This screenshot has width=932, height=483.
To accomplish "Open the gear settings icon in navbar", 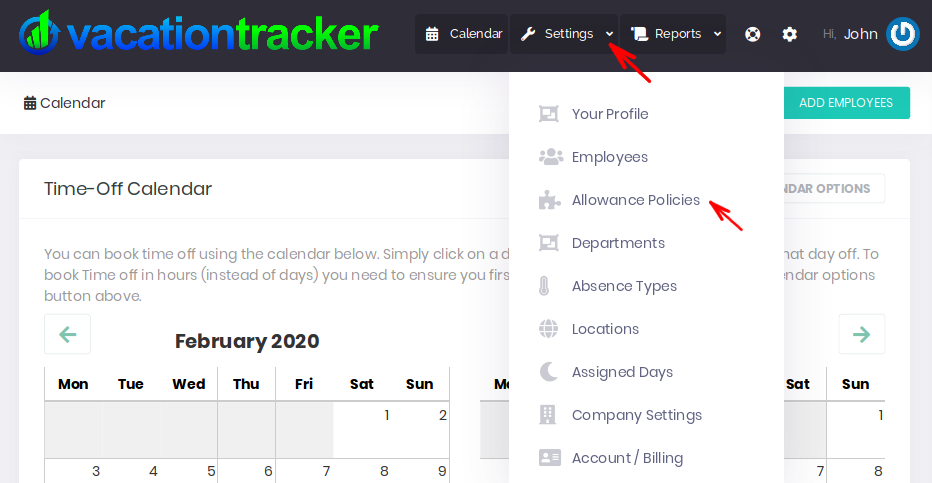I will click(x=790, y=34).
